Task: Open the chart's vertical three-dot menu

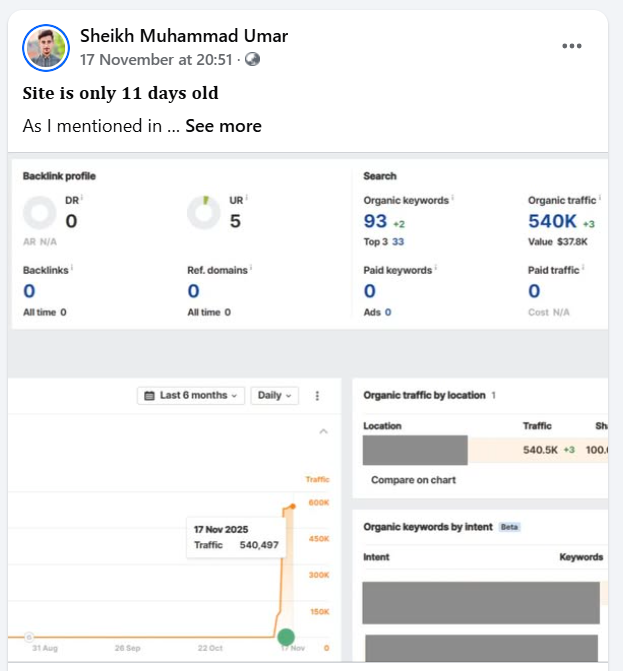Action: point(317,395)
